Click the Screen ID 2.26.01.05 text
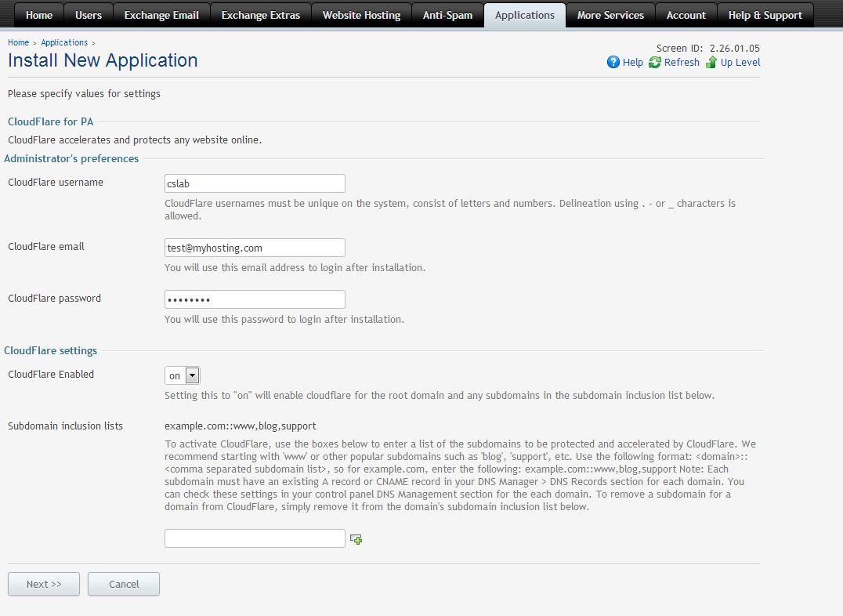The image size is (843, 616). coord(708,49)
